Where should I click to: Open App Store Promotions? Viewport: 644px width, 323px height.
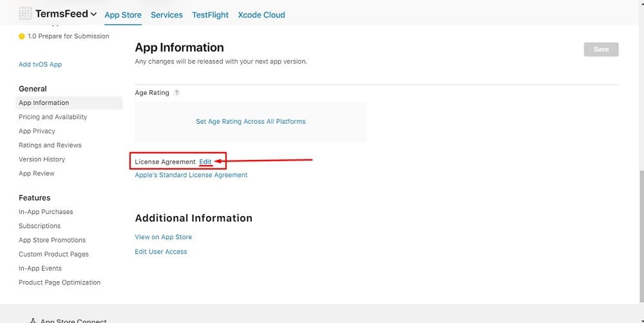52,240
